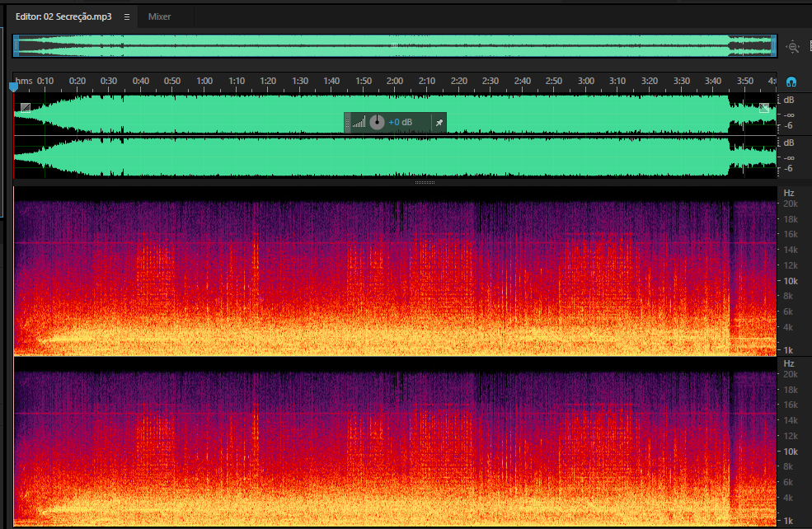This screenshot has width=812, height=529.
Task: Click the 10k mark on upper frequency scale
Action: (x=791, y=281)
